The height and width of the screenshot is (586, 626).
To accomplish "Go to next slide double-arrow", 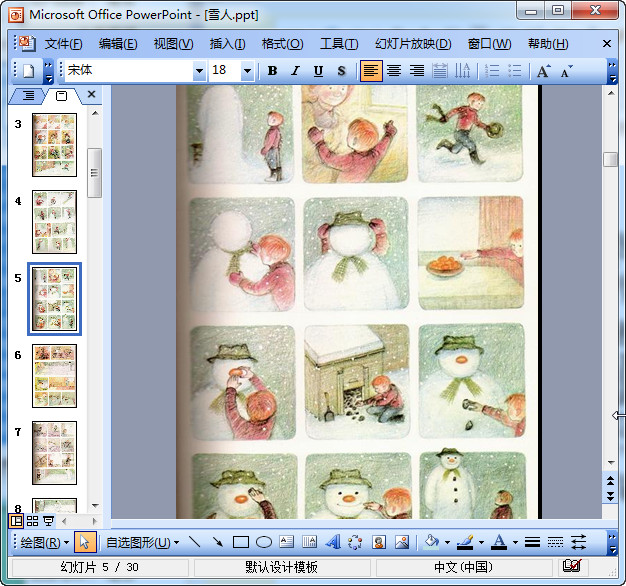I will pyautogui.click(x=611, y=496).
